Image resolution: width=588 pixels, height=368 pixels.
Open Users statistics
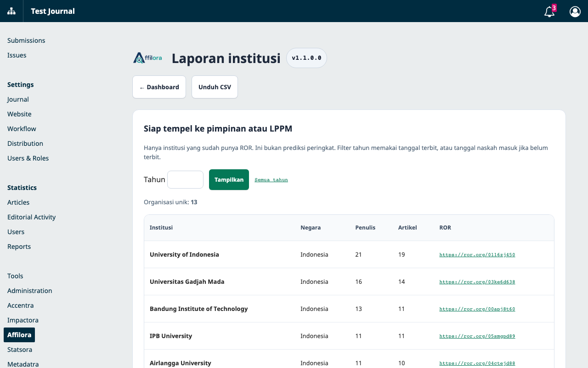(16, 232)
